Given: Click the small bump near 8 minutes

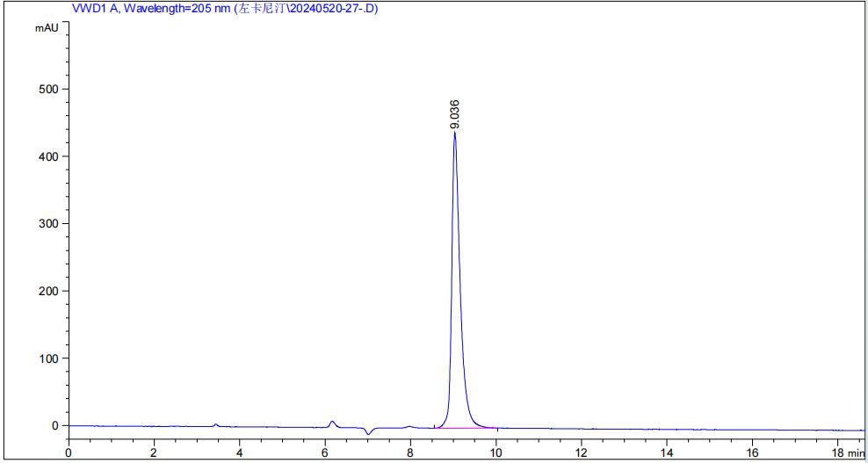Looking at the screenshot, I should (x=409, y=427).
